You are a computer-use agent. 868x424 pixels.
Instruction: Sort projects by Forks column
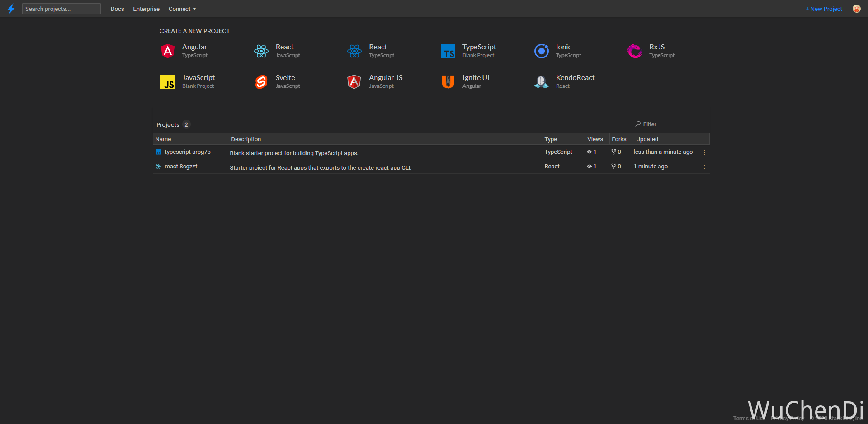(x=621, y=139)
